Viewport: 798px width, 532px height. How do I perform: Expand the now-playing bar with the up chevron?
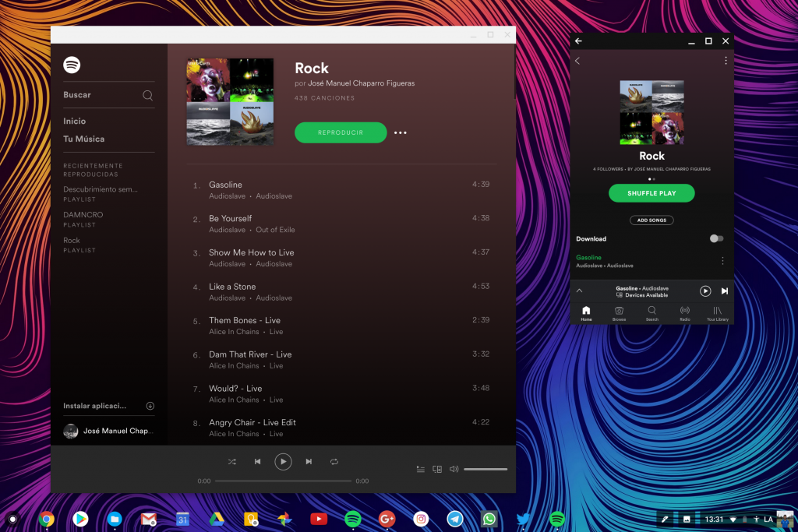(579, 291)
